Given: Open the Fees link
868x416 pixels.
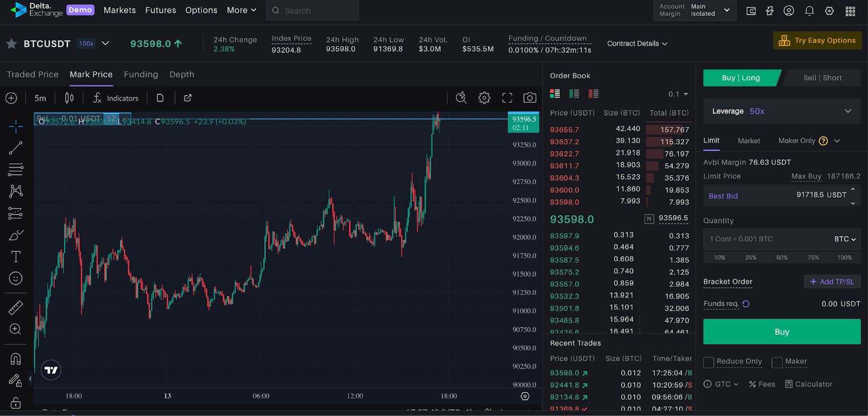Looking at the screenshot, I should [762, 384].
